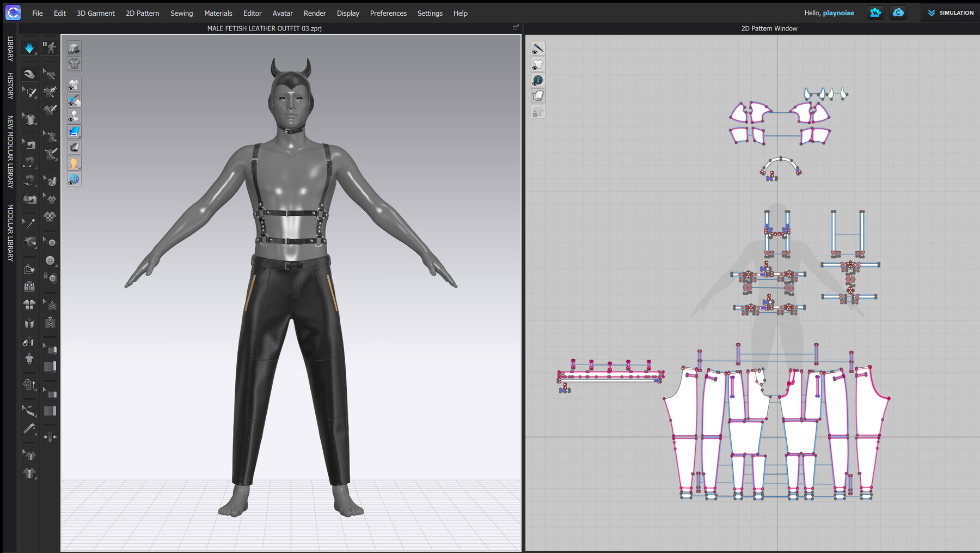
Task: Toggle Show Avatar visibility icon
Action: pyautogui.click(x=74, y=116)
